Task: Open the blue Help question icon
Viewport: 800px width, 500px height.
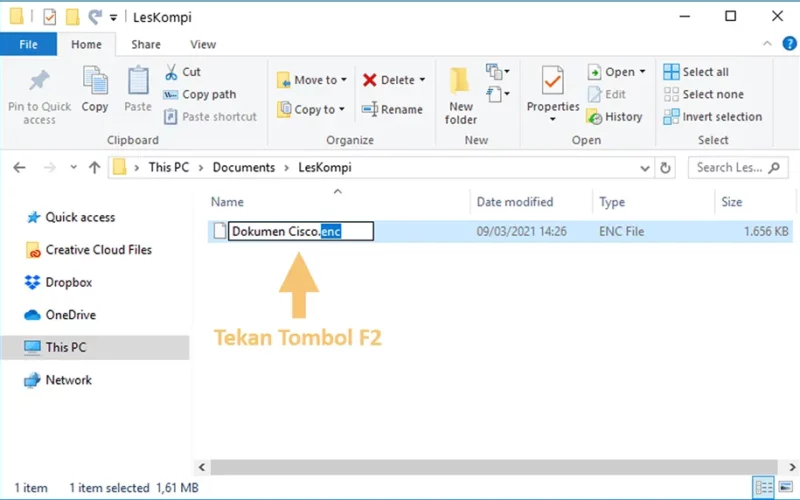Action: pos(789,44)
